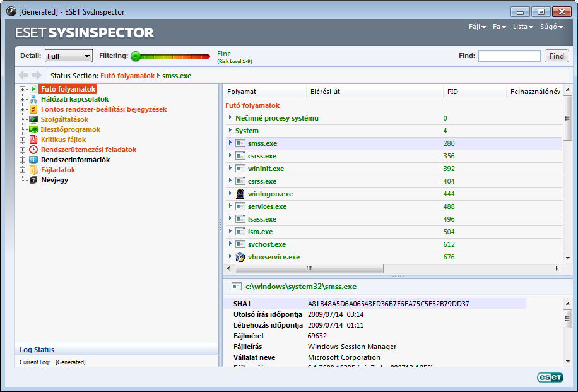The width and height of the screenshot is (578, 392).
Task: Expand the Kritikus fájlok tree node
Action: click(x=23, y=140)
